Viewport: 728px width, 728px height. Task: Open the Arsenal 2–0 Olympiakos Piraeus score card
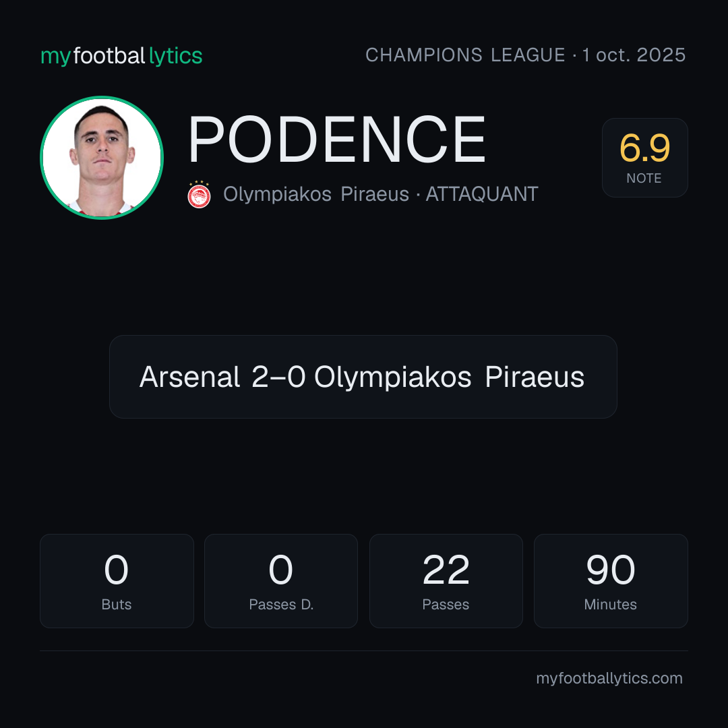point(363,377)
